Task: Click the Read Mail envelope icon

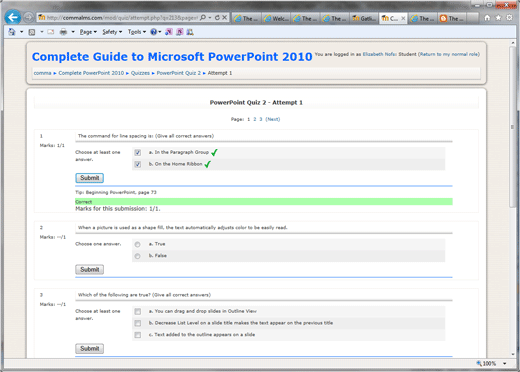Action: pyautogui.click(x=51, y=32)
